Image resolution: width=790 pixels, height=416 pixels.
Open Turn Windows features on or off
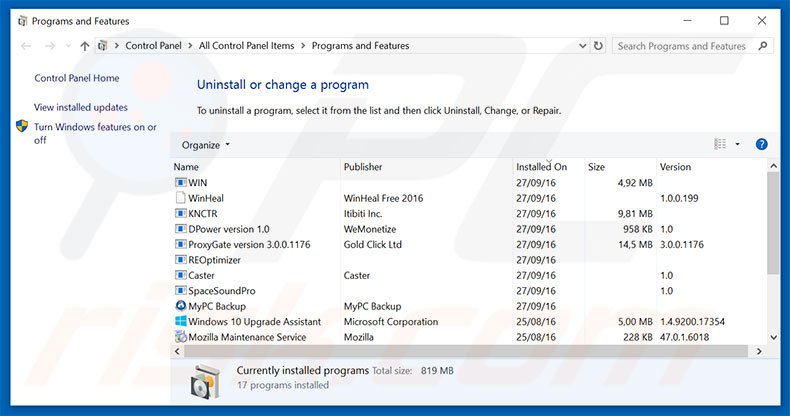click(x=95, y=133)
